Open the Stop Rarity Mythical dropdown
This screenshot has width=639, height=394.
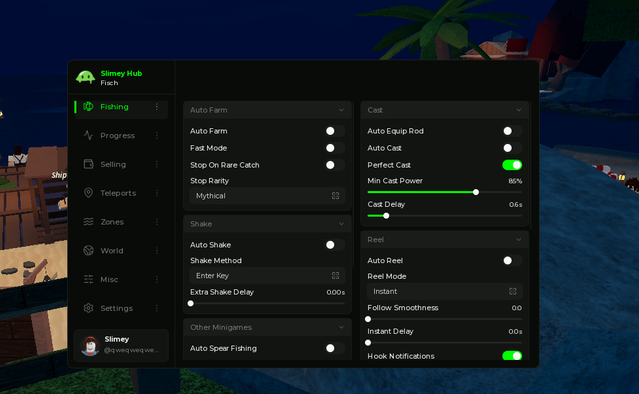pos(267,196)
